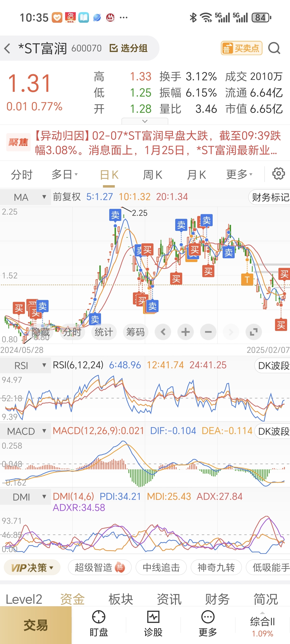290x644 pixels.
Task: Switch to 分时 tab
Action: (22, 175)
